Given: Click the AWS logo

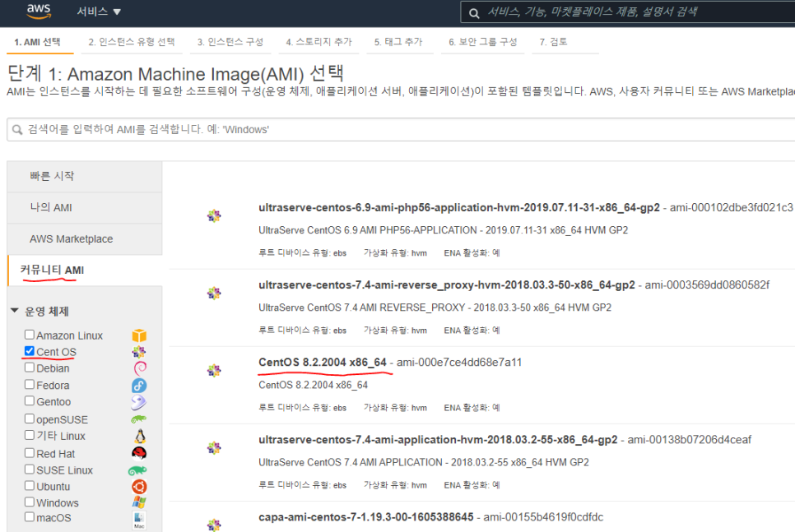Looking at the screenshot, I should coord(39,12).
